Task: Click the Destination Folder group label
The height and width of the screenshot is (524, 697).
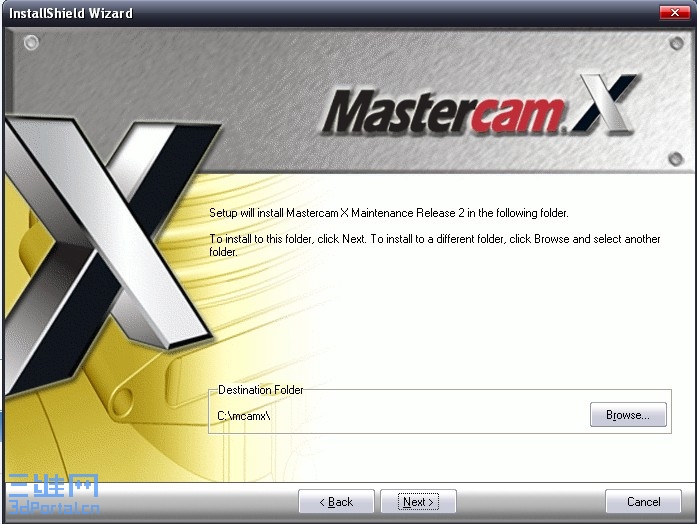Action: 260,390
